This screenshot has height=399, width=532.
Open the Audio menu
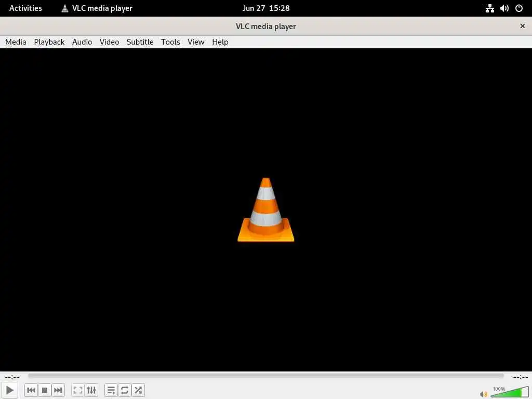[82, 42]
